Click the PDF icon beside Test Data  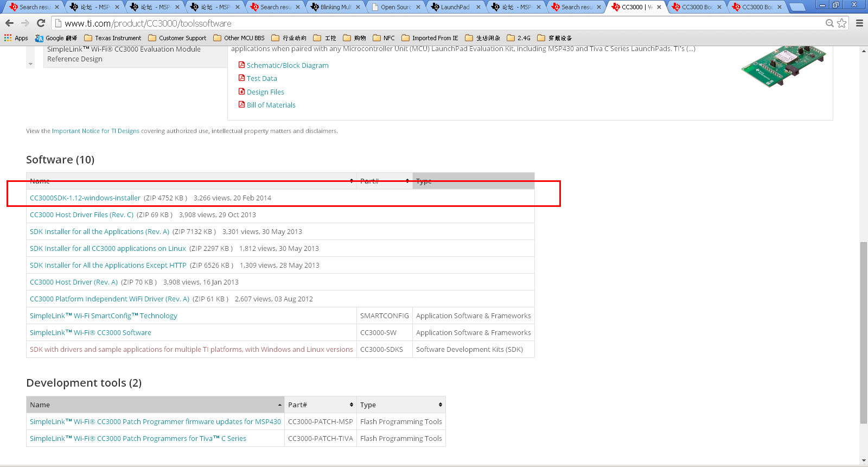click(242, 78)
